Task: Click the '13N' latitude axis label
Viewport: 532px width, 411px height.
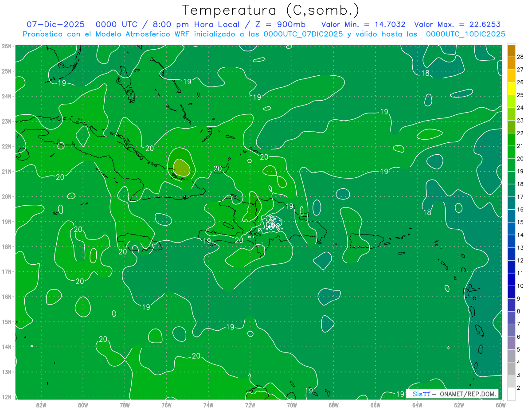Action: click(7, 372)
